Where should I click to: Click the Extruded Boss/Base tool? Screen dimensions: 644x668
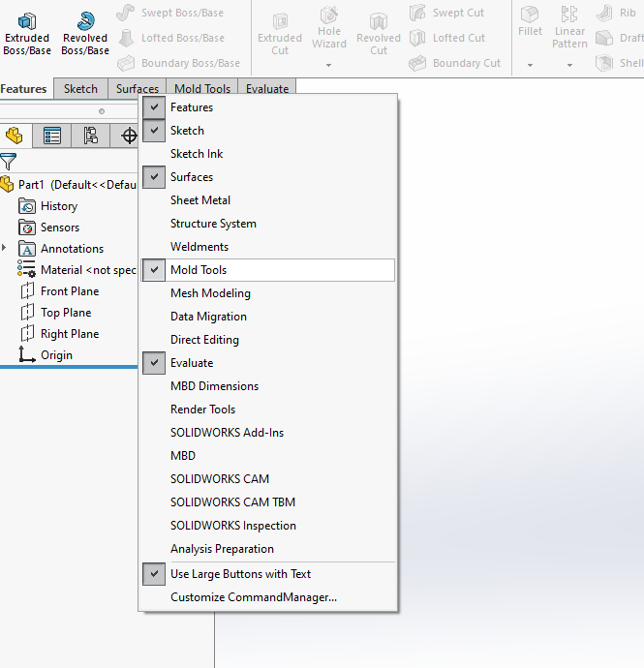(x=27, y=34)
